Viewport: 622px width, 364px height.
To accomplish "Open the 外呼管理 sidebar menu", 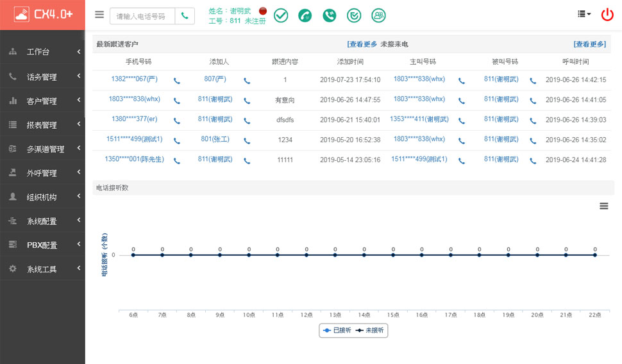I will [x=42, y=173].
